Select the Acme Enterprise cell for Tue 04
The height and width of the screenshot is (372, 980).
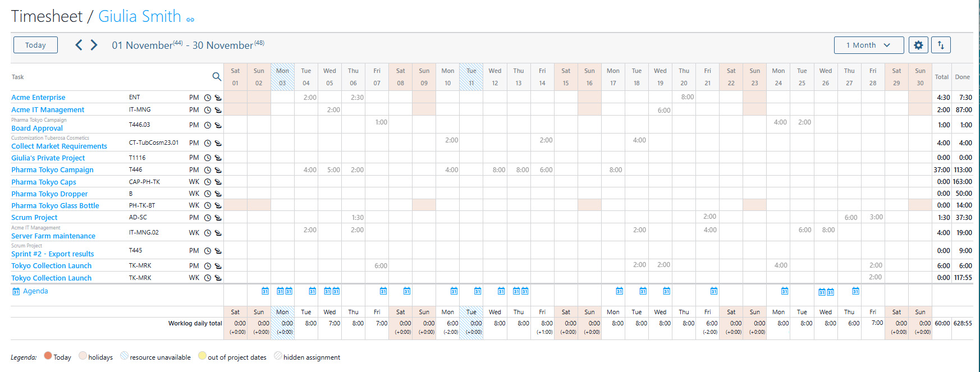306,97
